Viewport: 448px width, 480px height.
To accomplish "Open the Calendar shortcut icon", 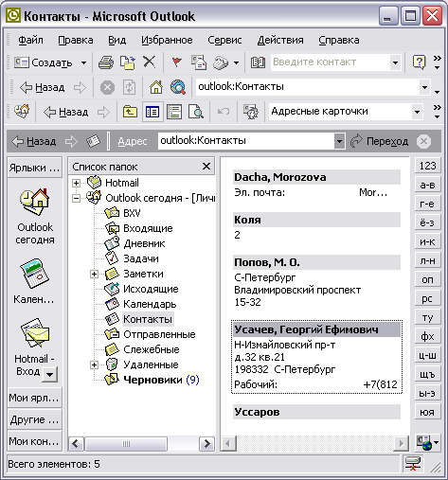I will point(34,274).
